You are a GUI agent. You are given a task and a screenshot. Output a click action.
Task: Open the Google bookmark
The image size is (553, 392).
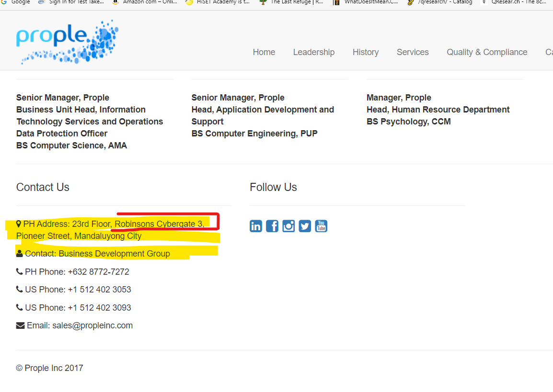pyautogui.click(x=15, y=2)
